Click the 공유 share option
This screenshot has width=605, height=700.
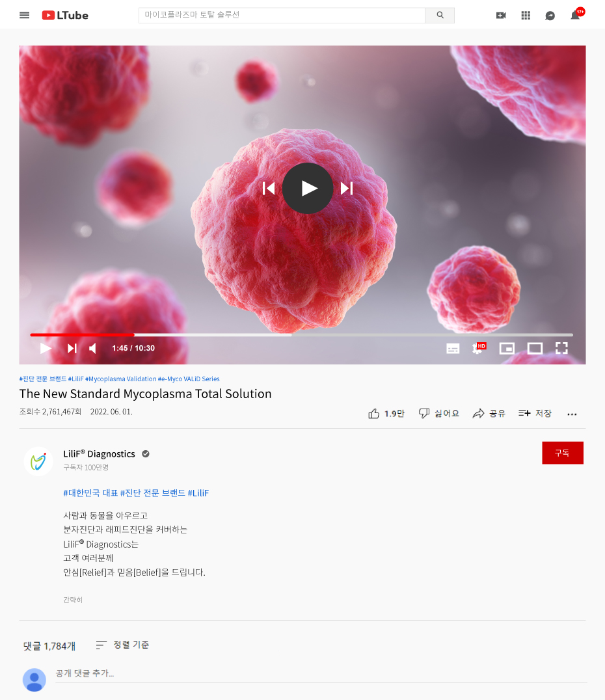point(489,413)
